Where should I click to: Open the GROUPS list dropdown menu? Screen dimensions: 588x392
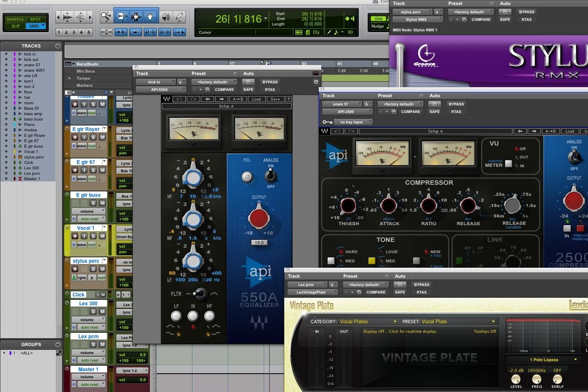(x=58, y=344)
